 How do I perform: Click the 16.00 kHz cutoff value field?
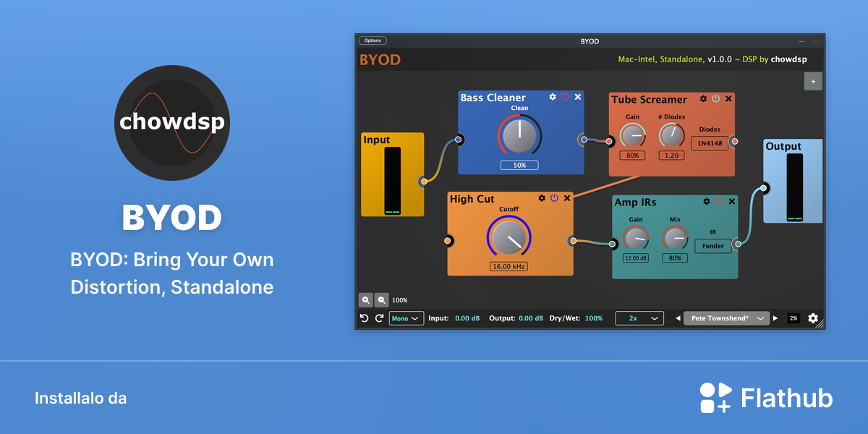point(509,266)
